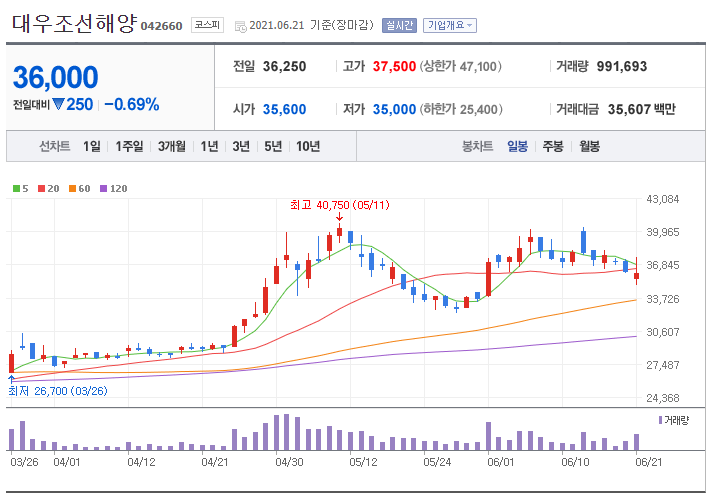Click the 24,368 price axis label

pos(662,398)
